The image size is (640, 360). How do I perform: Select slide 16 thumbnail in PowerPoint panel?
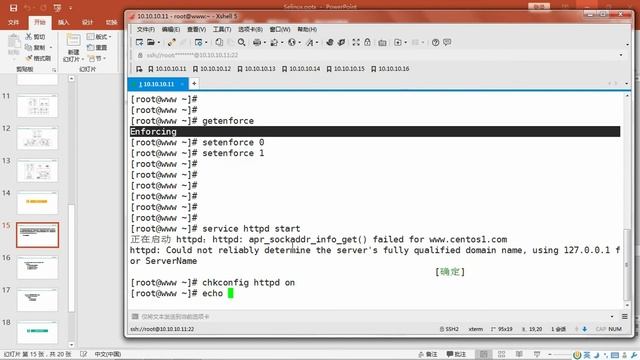[x=37, y=268]
